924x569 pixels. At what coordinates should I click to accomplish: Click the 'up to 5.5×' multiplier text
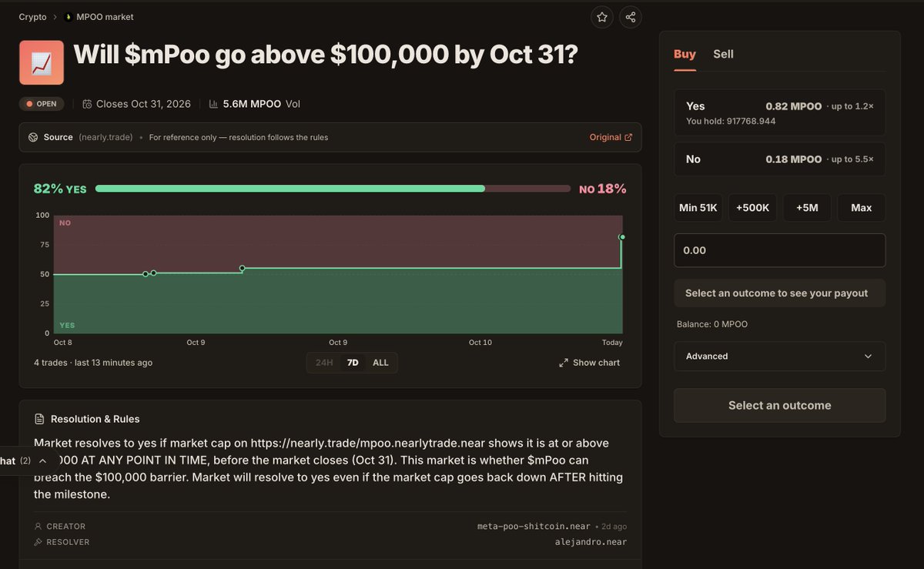pyautogui.click(x=852, y=159)
